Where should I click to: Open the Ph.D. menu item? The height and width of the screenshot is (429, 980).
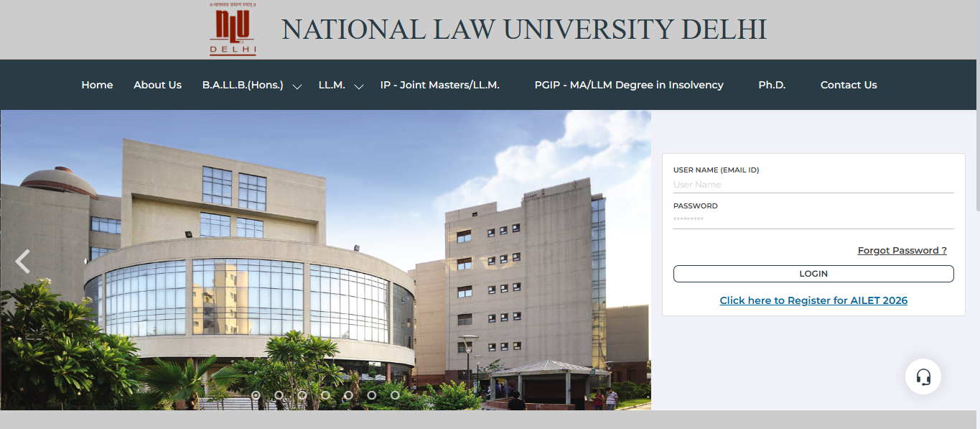(772, 85)
